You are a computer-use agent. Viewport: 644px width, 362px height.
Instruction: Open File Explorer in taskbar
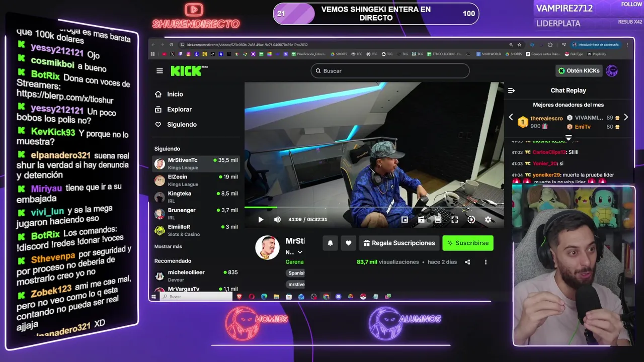pyautogui.click(x=276, y=297)
